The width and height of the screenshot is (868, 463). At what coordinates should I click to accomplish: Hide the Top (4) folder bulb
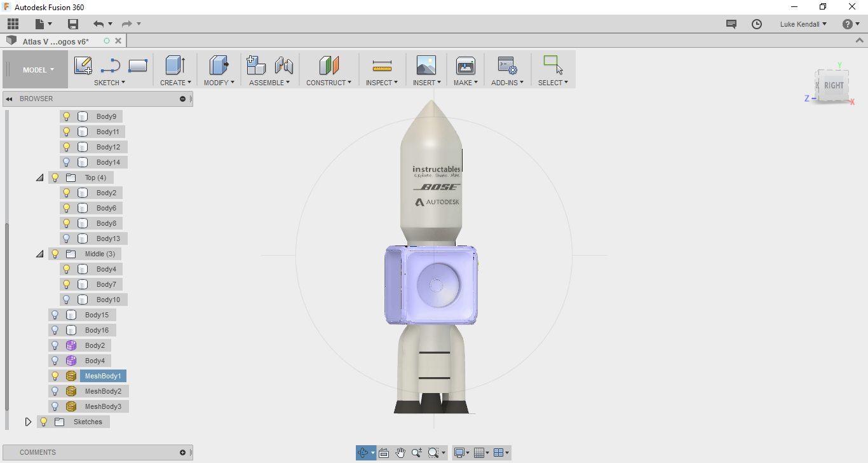point(55,177)
